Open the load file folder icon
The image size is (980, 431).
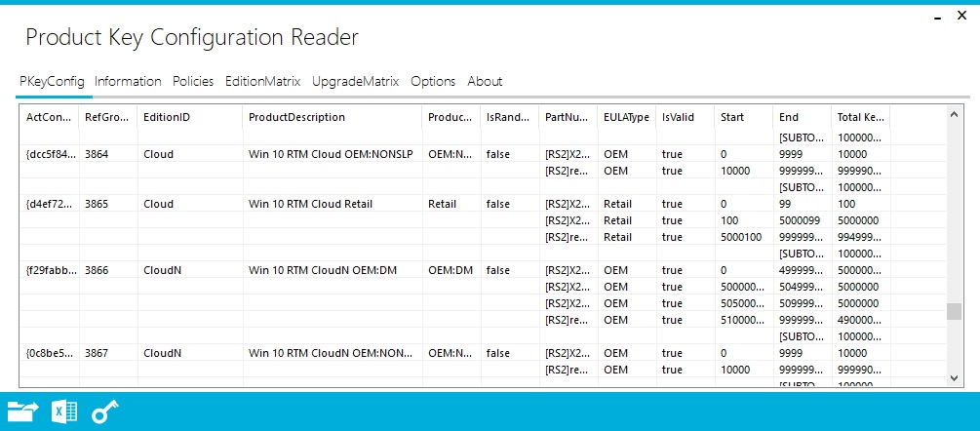22,411
